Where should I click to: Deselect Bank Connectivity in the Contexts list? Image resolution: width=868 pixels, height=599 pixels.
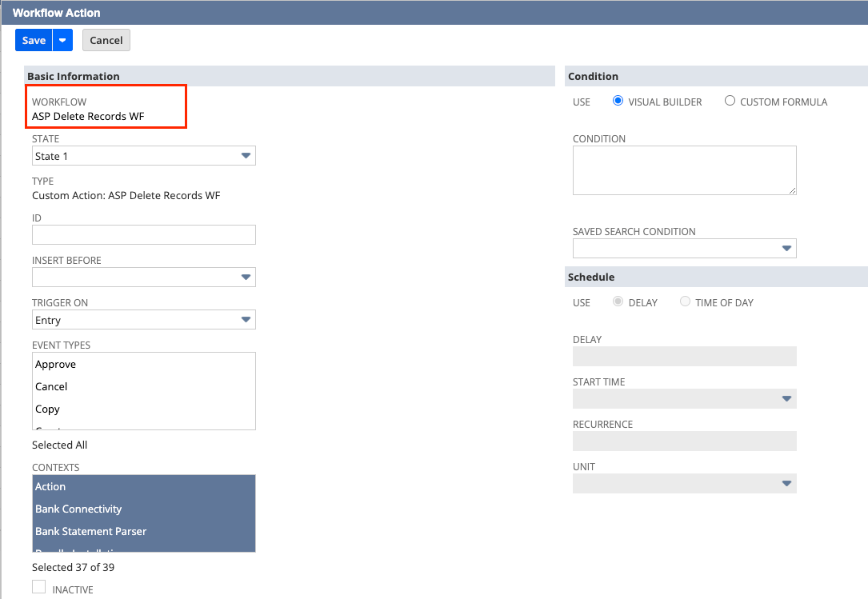pos(78,509)
